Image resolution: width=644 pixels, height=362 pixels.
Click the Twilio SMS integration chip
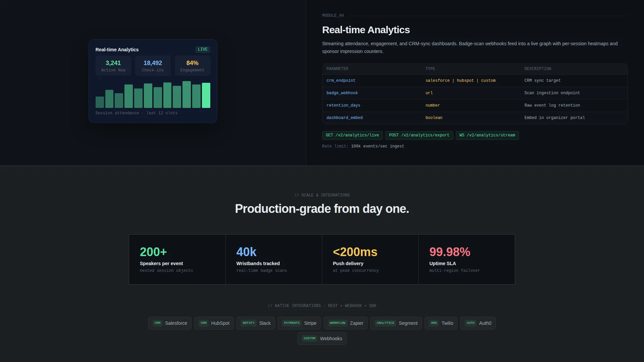[441, 323]
